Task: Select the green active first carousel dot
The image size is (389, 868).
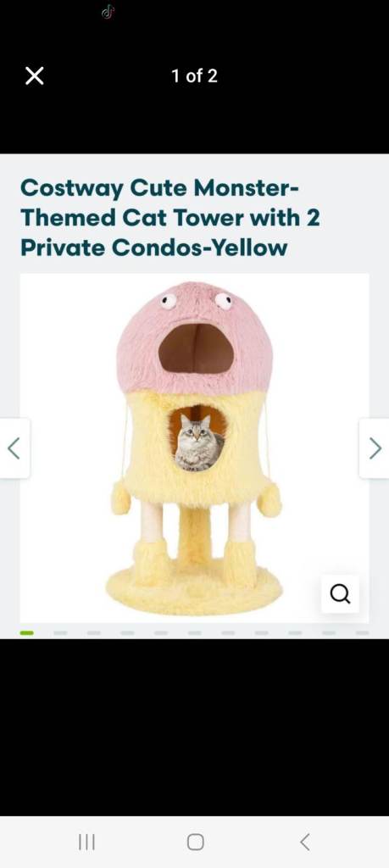Action: tap(26, 632)
